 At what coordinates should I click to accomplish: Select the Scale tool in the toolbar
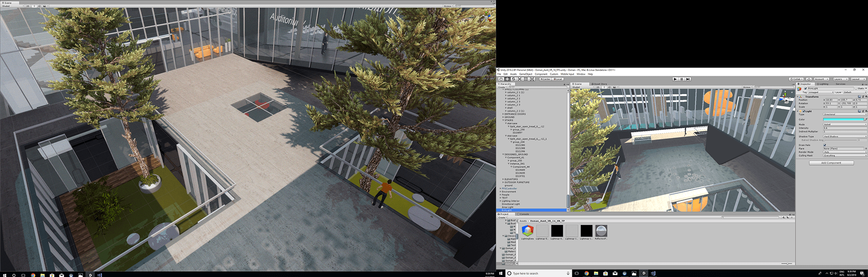click(519, 79)
